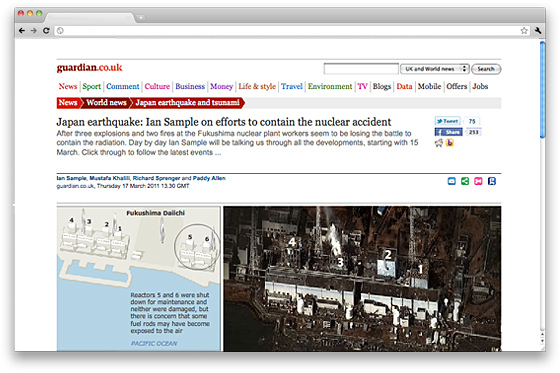This screenshot has height=373, width=560.
Task: Open the Sport section
Action: click(91, 86)
